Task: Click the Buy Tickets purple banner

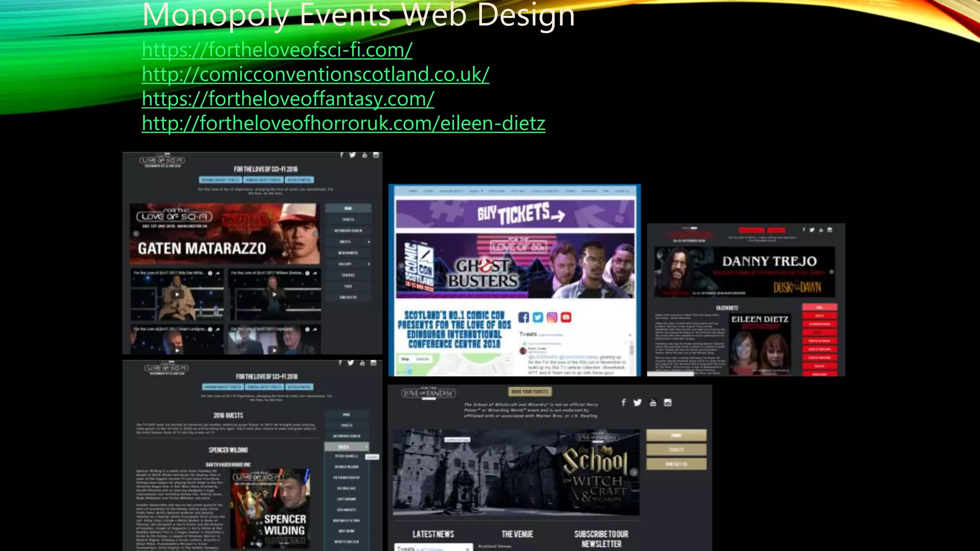Action: click(515, 214)
